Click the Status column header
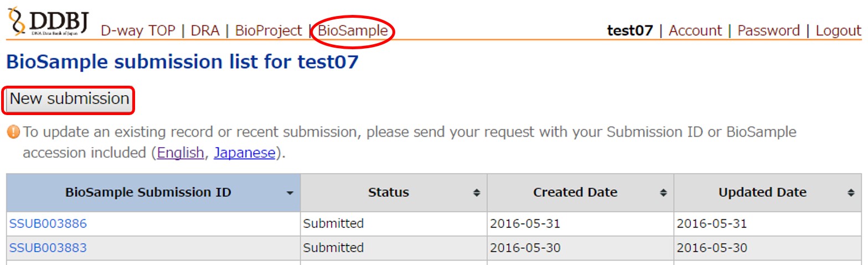Viewport: 868px width, 265px height. pos(388,193)
